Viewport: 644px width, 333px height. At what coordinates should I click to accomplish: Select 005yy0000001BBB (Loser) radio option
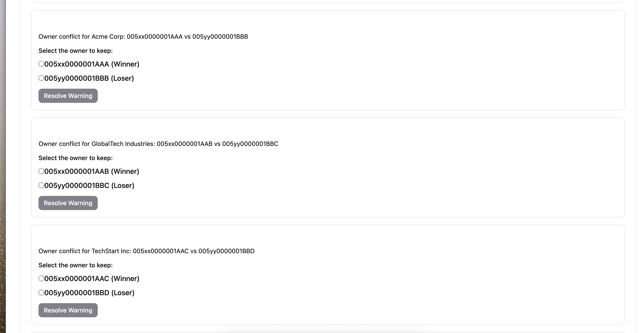(41, 78)
